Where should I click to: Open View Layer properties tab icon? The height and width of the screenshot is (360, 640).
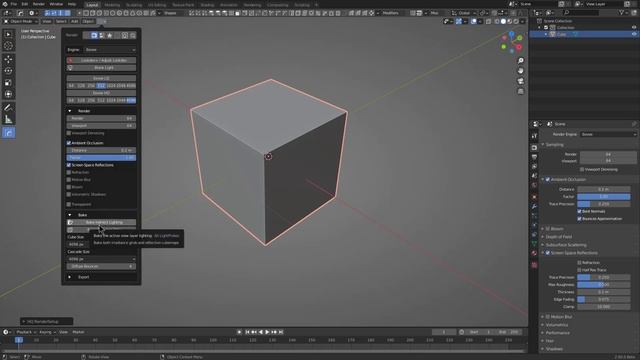pyautogui.click(x=534, y=167)
